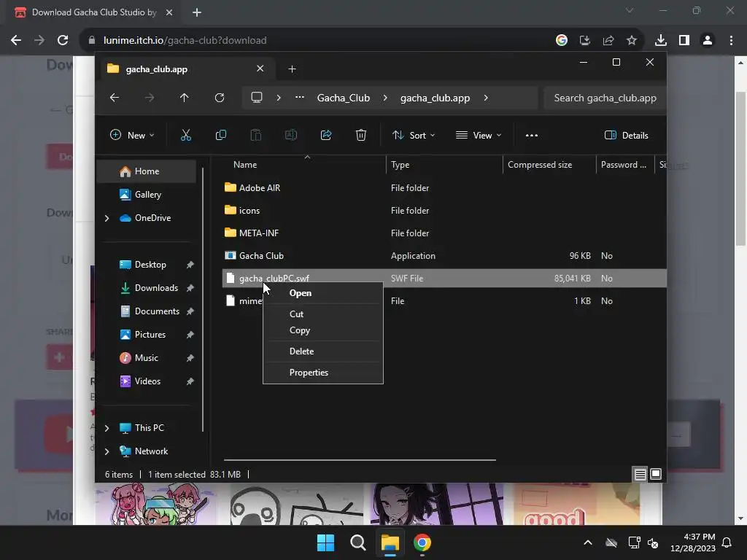This screenshot has height=560, width=747.
Task: Open Chrome profile avatar
Action: pos(708,41)
